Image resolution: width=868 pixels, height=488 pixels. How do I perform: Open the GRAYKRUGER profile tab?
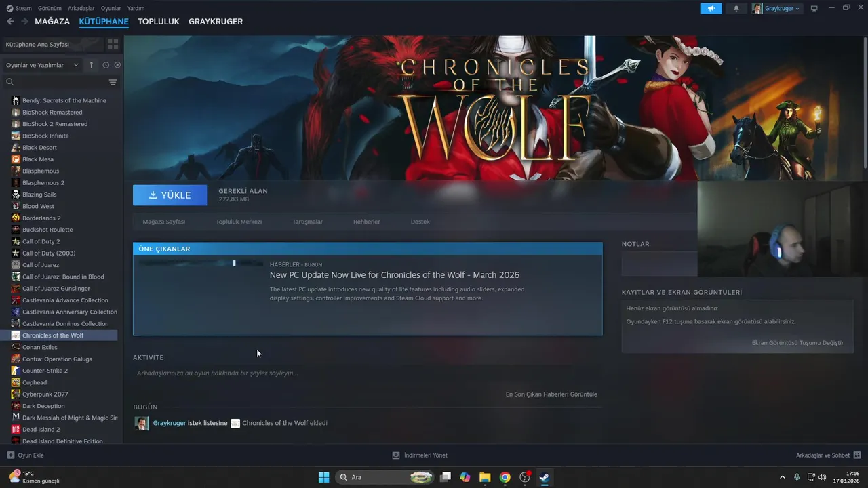216,22
